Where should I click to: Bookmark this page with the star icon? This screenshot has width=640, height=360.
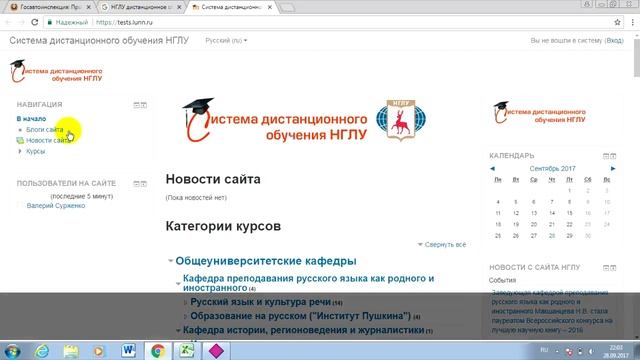pos(617,22)
